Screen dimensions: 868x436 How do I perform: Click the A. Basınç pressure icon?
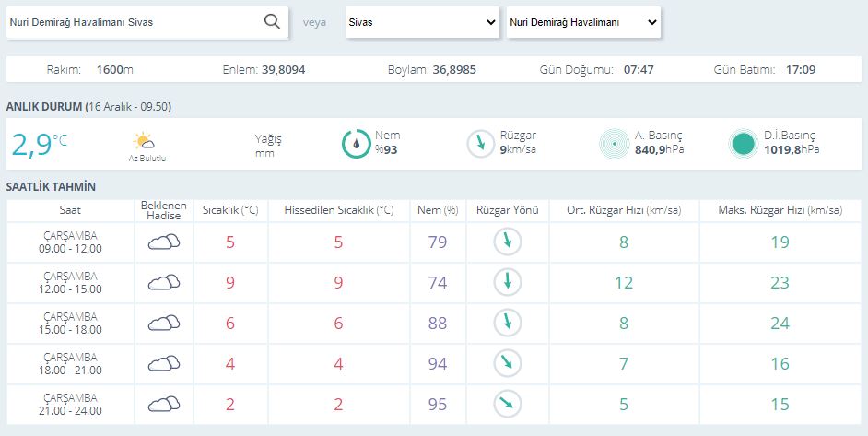coord(614,144)
